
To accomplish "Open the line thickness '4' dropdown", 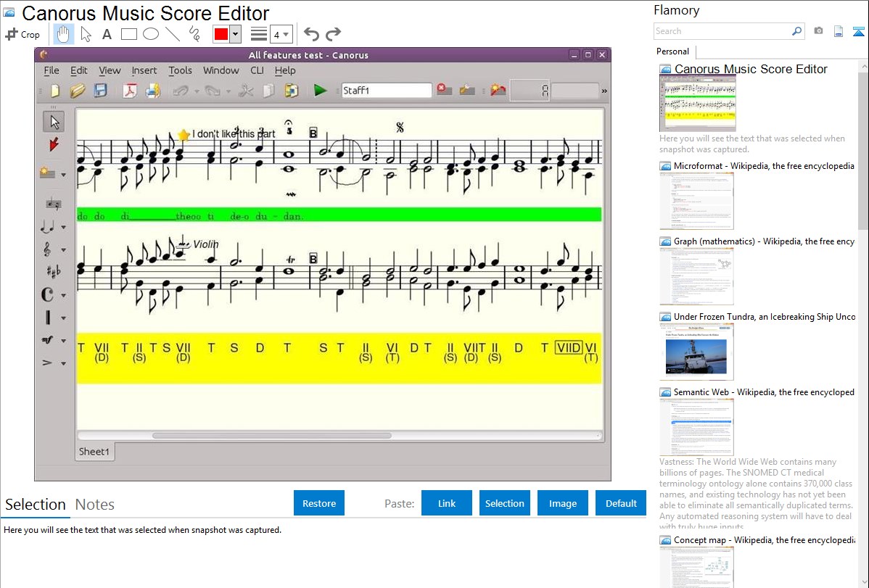I will pyautogui.click(x=281, y=34).
